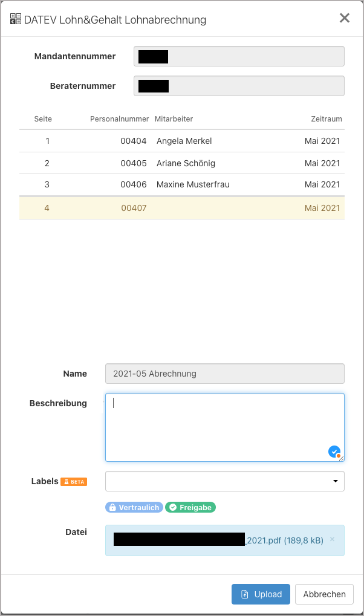Click the DATEV calculator icon in title
The width and height of the screenshot is (364, 616).
click(16, 19)
